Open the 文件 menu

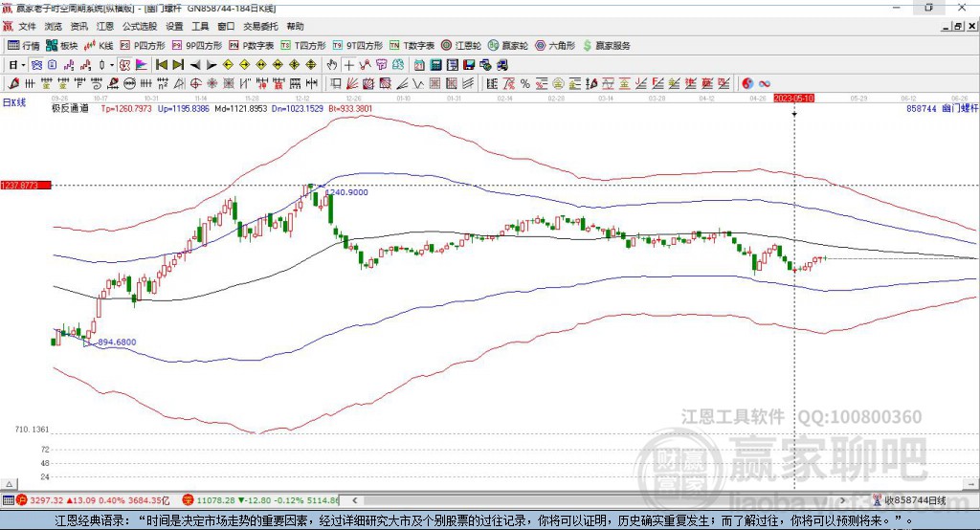27,26
